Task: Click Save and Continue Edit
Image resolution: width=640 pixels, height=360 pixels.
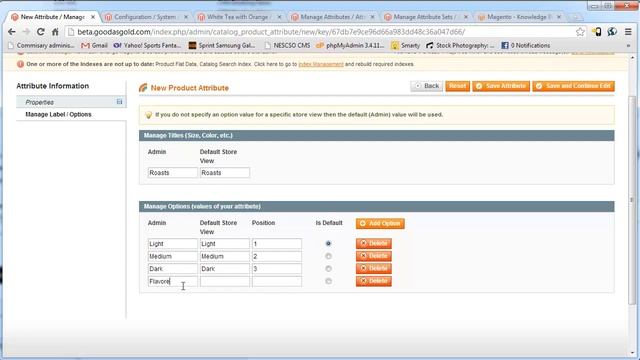Action: (x=573, y=86)
